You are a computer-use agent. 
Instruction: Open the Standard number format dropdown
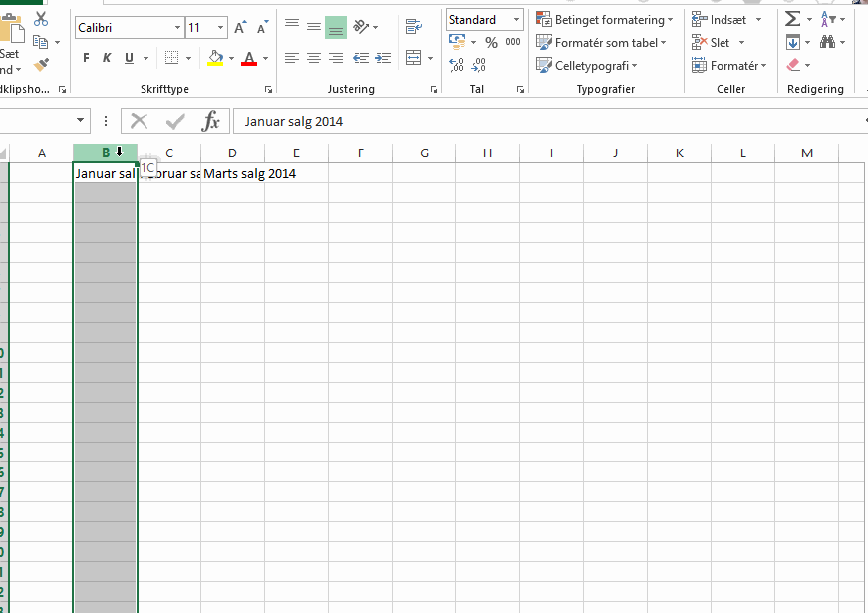484,19
